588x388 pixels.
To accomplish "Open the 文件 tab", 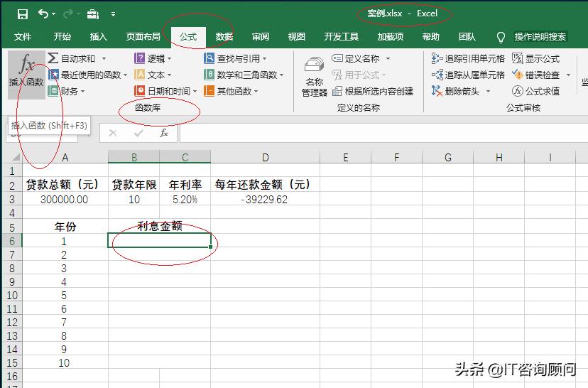I will click(x=23, y=37).
